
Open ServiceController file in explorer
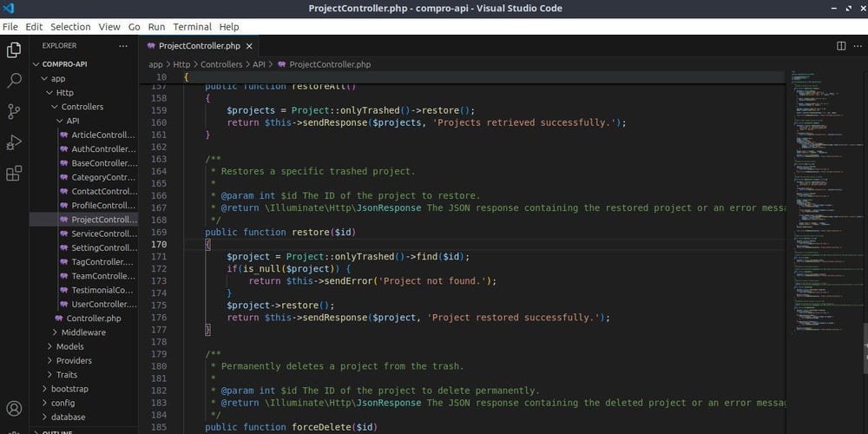(x=83, y=233)
